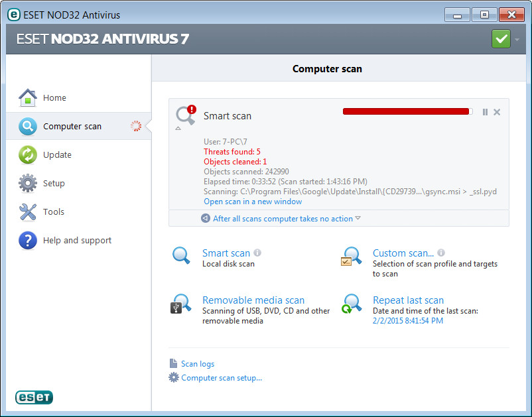Open the Setup section
Image resolution: width=532 pixels, height=417 pixels.
tap(79, 184)
